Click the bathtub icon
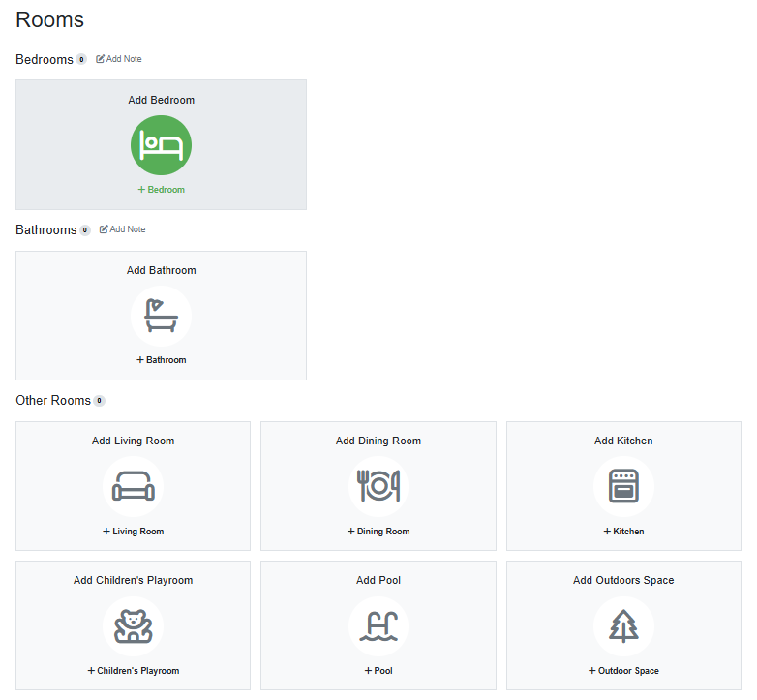This screenshot has width=757, height=700. 161,316
